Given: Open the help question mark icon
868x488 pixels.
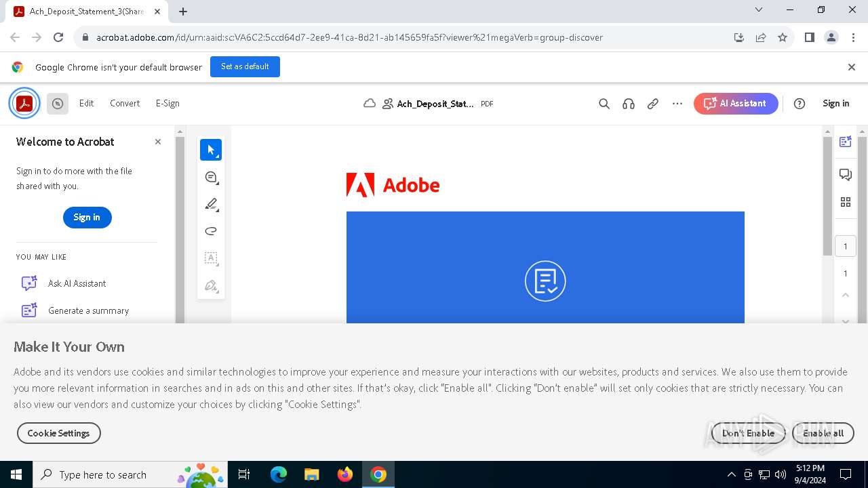Looking at the screenshot, I should (x=800, y=104).
